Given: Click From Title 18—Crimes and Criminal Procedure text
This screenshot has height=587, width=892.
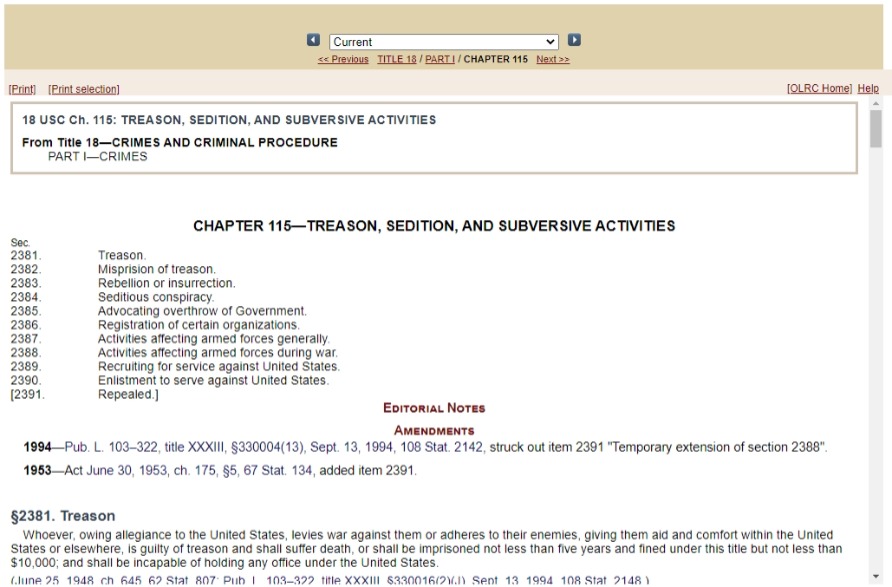Looking at the screenshot, I should [x=180, y=143].
